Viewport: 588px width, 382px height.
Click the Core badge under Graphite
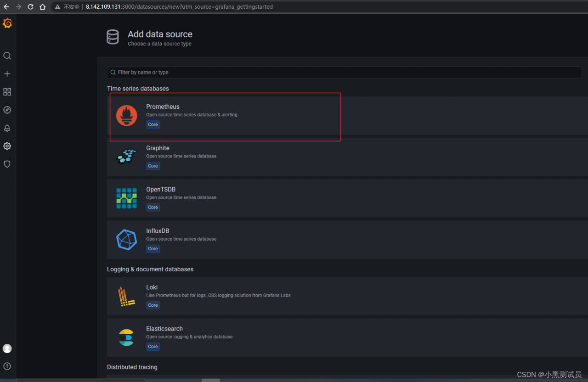tap(153, 166)
